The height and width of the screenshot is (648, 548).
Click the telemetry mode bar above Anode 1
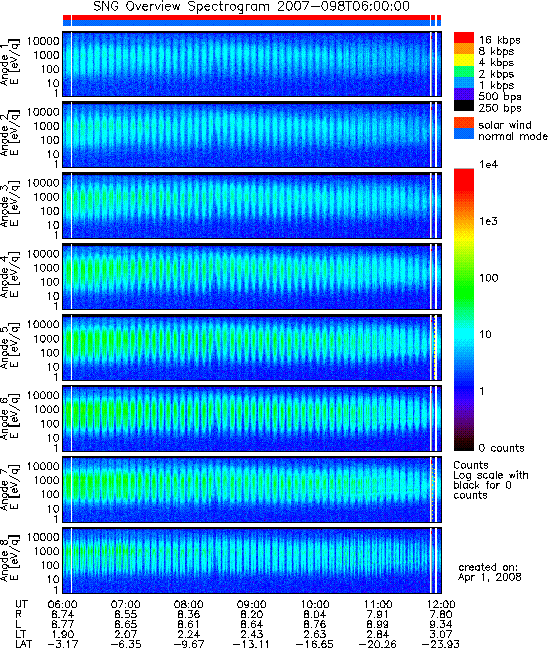[x=252, y=20]
